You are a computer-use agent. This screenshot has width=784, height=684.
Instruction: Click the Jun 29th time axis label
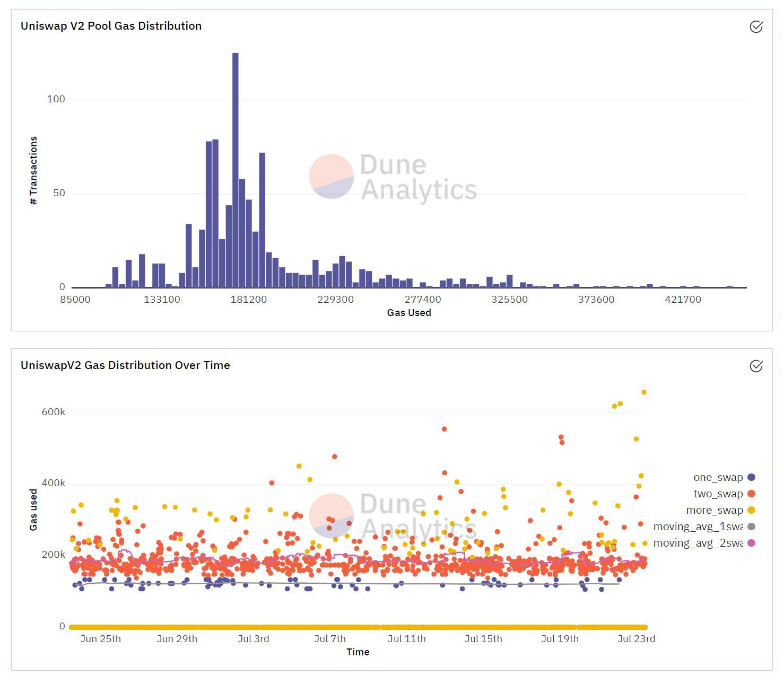(177, 639)
